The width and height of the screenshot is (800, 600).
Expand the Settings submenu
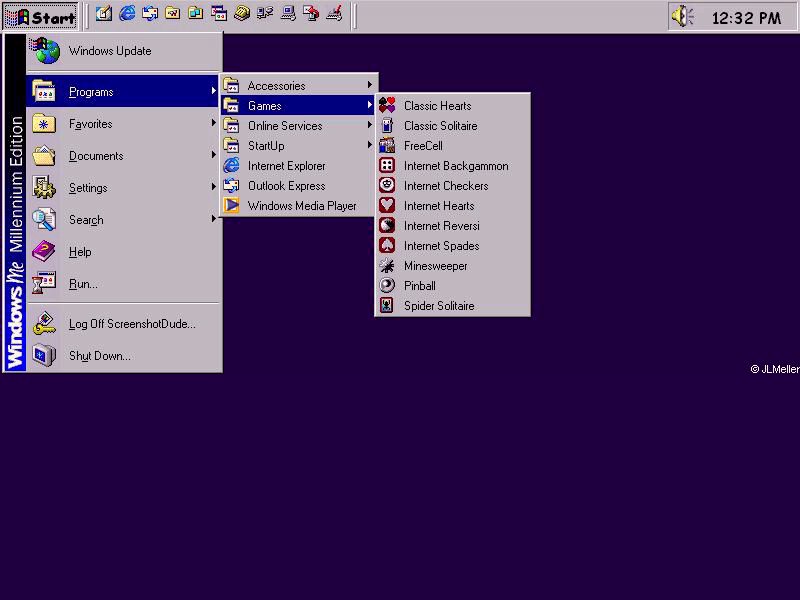point(124,188)
